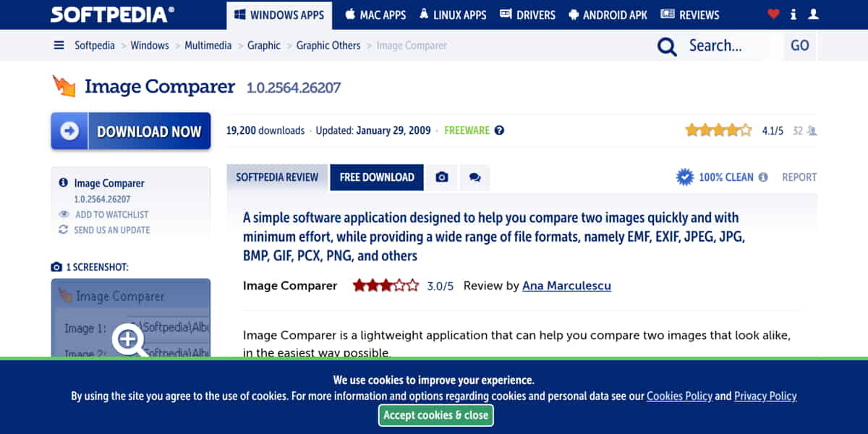The height and width of the screenshot is (434, 868).
Task: Zoom the screenshot using the magnifier icon
Action: tap(127, 340)
